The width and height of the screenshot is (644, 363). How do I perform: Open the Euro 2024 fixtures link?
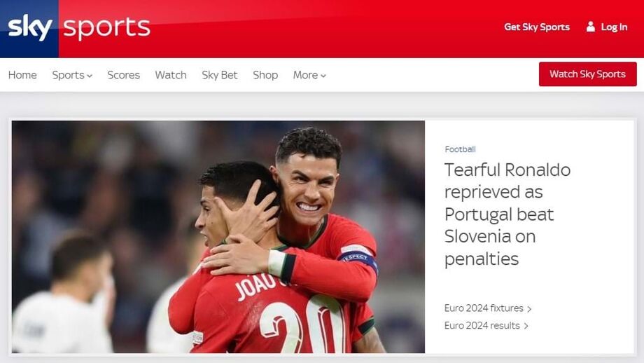(x=484, y=308)
